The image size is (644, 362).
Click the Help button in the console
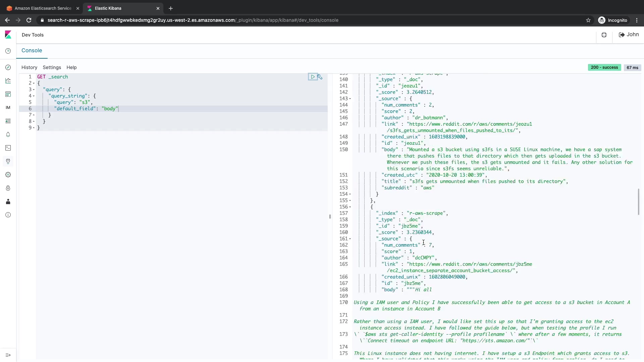[x=71, y=67]
